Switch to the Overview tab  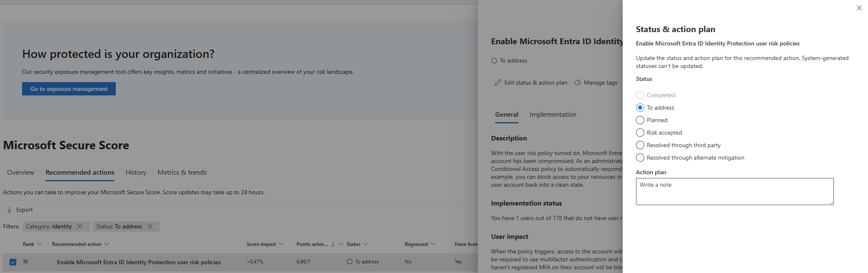pos(20,173)
